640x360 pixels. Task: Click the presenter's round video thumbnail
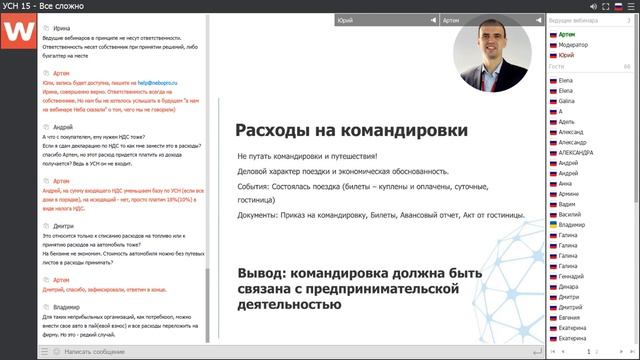click(492, 53)
